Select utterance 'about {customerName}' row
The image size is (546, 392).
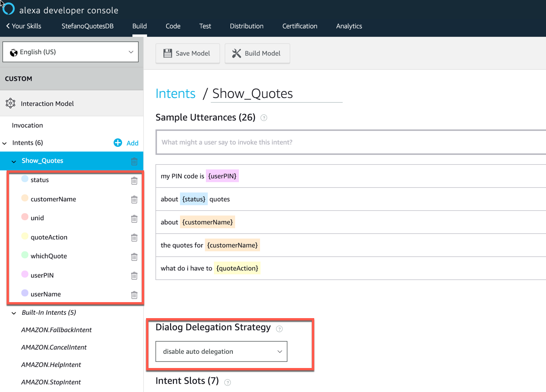click(x=351, y=222)
